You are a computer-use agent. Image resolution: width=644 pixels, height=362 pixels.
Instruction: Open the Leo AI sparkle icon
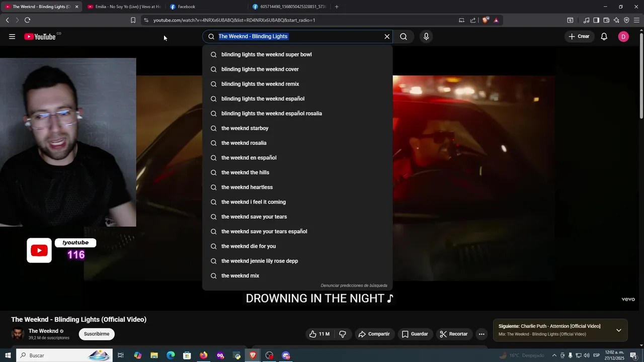tap(616, 20)
